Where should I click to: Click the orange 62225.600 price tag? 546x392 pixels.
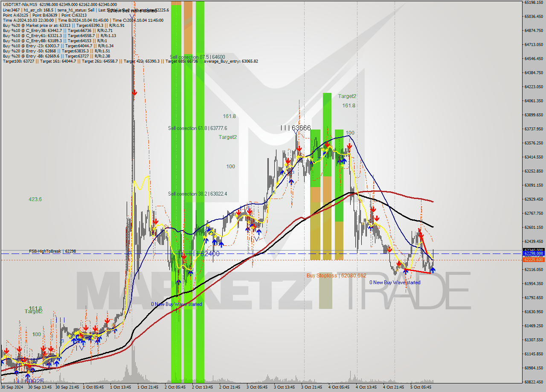pos(534,259)
